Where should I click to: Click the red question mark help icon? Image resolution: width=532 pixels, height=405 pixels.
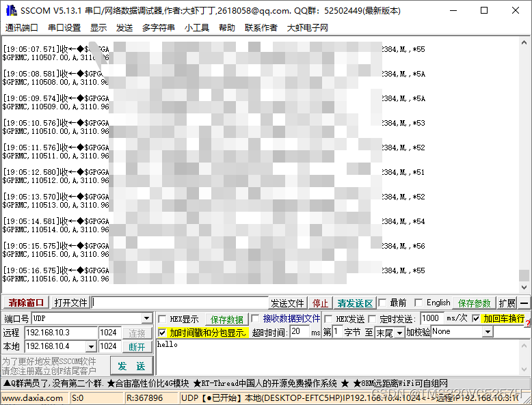pos(528,324)
